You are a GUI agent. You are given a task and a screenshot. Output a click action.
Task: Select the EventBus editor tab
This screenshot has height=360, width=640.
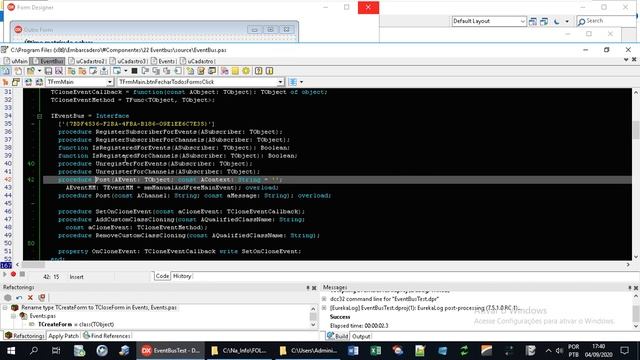pyautogui.click(x=48, y=61)
